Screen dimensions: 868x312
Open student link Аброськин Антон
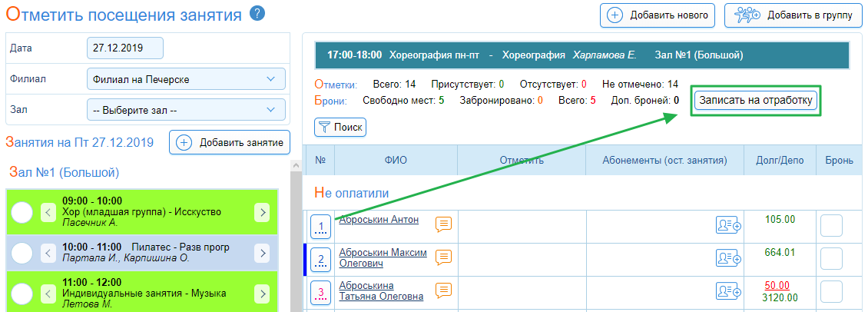tap(379, 220)
